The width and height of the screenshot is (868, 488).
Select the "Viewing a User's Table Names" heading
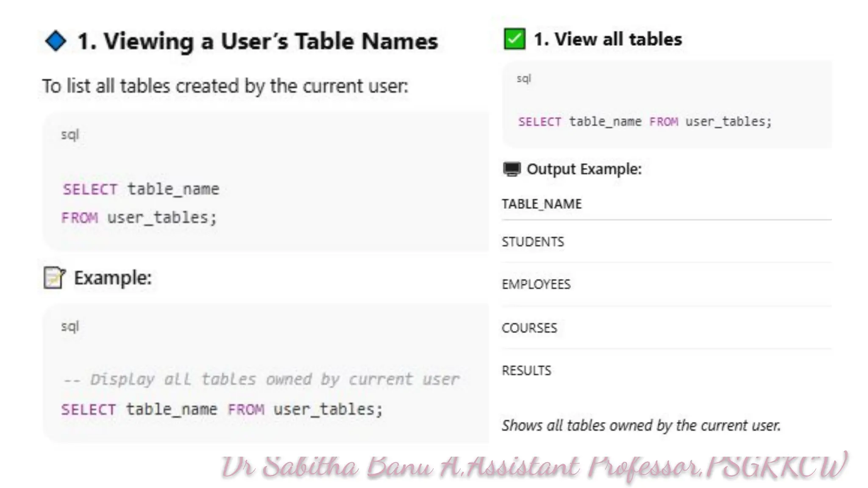tap(258, 42)
